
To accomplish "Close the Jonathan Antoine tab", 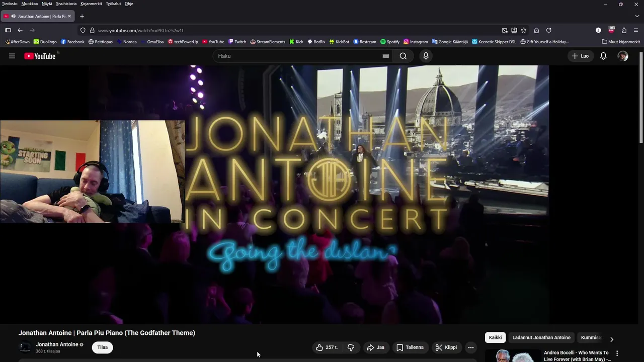I will click(x=69, y=16).
